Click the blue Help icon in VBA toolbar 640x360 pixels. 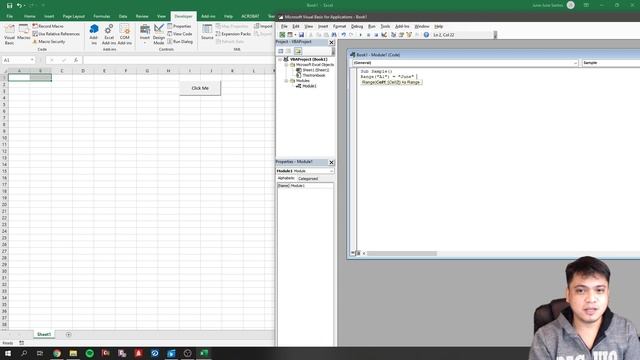(426, 35)
